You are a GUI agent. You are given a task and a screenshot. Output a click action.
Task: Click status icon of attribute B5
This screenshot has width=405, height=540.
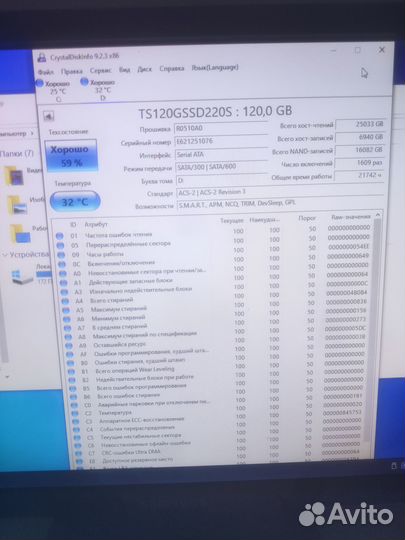[x=73, y=389]
